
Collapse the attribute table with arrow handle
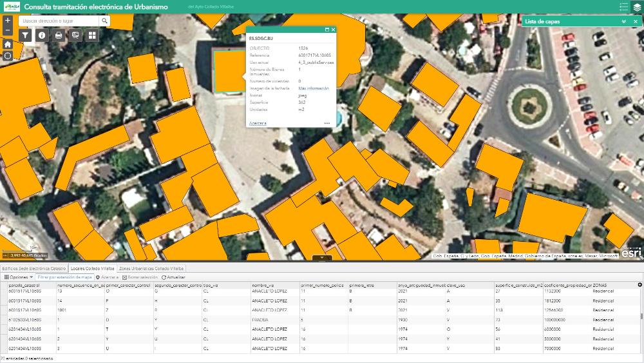pos(322,258)
